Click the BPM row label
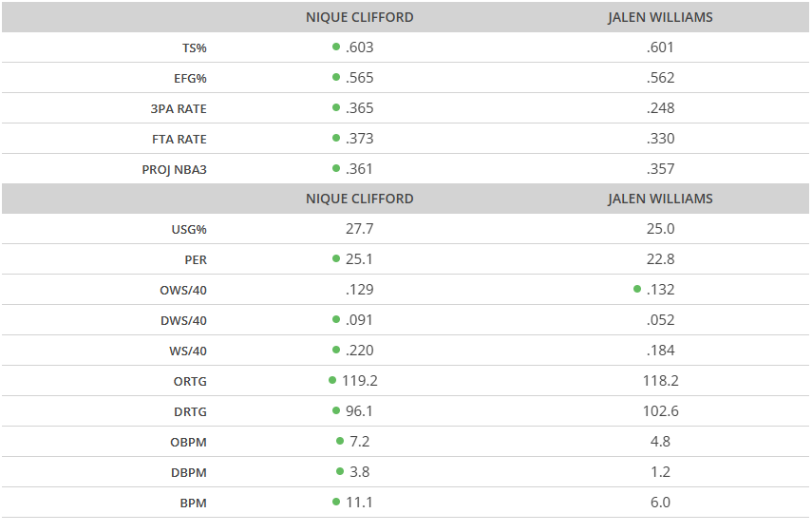The width and height of the screenshot is (812, 532). 193,503
